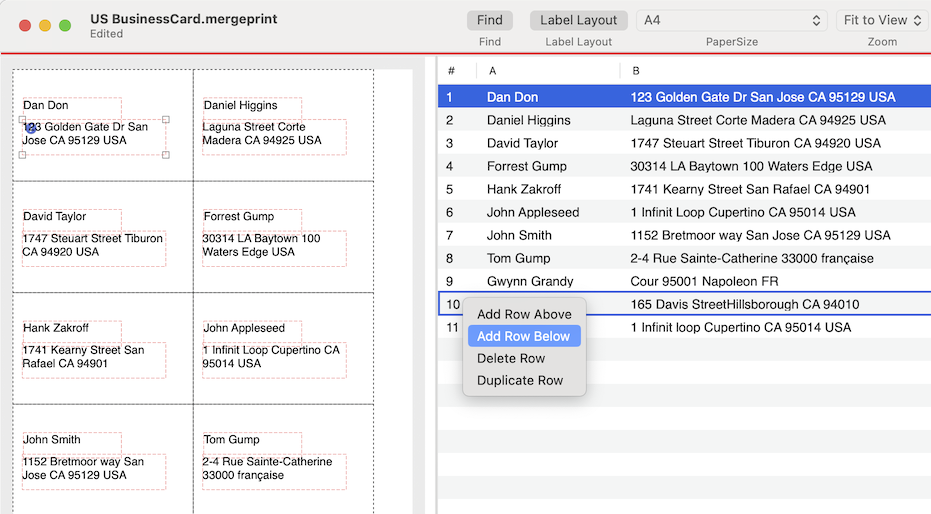Select John Smith name on label preview

coord(72,443)
